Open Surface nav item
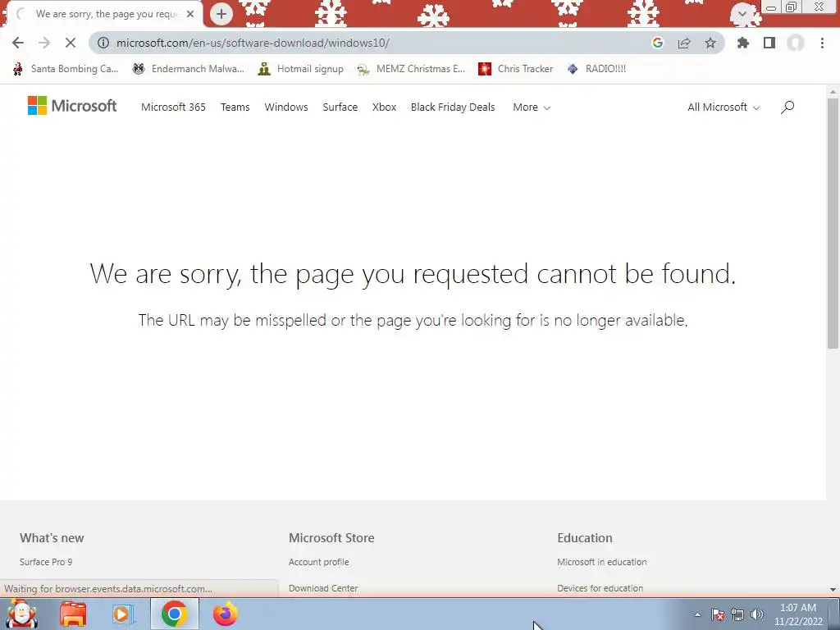The width and height of the screenshot is (840, 630). tap(340, 107)
